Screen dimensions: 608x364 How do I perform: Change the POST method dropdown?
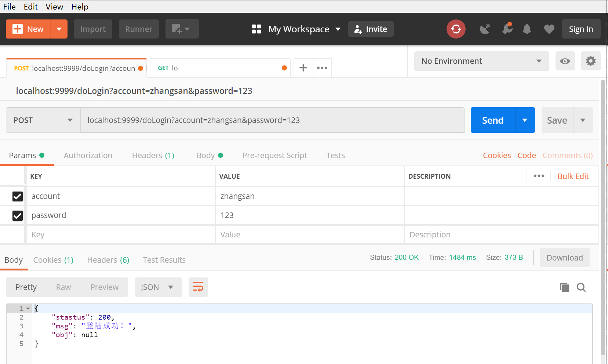43,120
